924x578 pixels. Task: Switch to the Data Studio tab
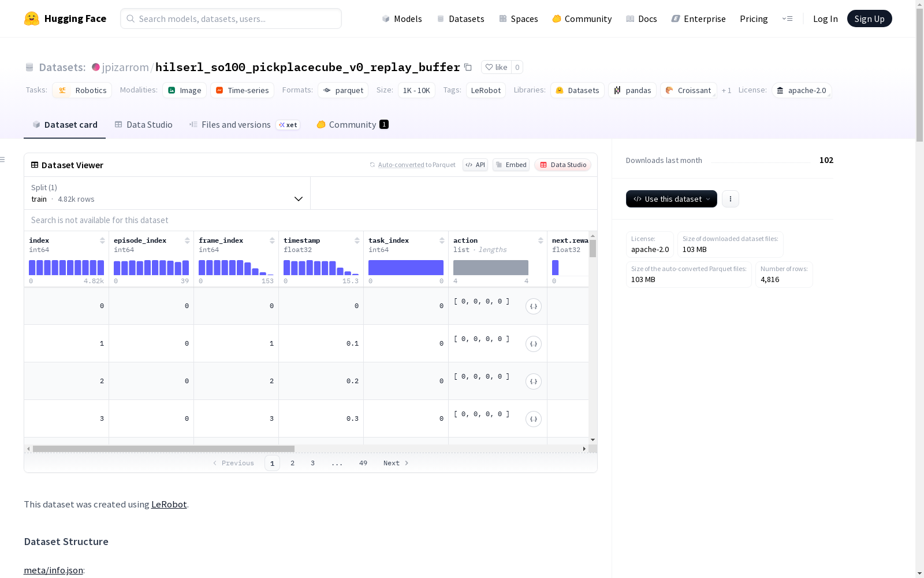pyautogui.click(x=144, y=125)
